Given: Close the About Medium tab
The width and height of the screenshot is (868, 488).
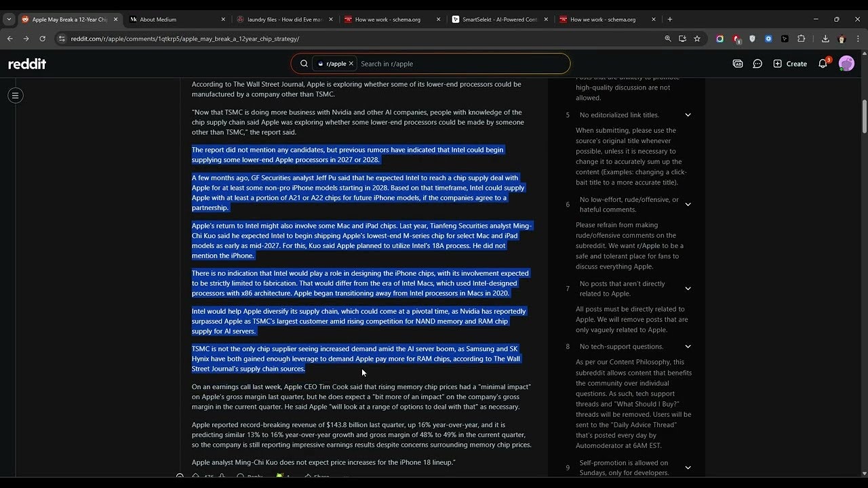Looking at the screenshot, I should 223,20.
